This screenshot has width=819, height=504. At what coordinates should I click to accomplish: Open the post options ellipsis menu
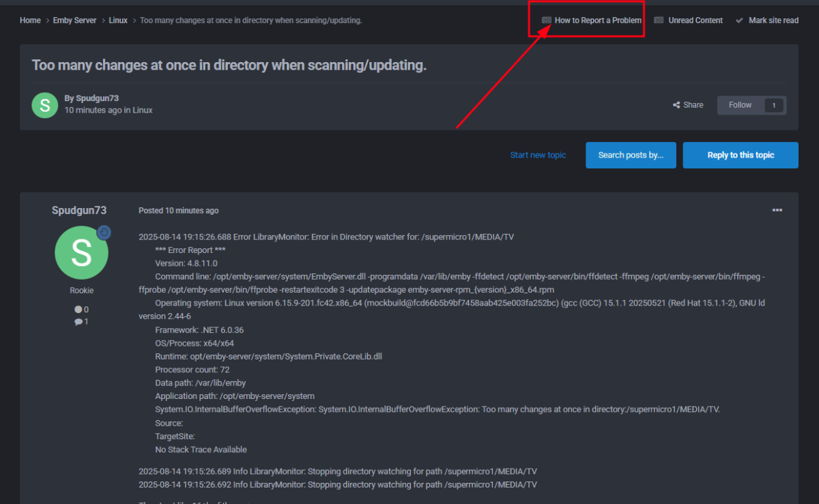777,210
